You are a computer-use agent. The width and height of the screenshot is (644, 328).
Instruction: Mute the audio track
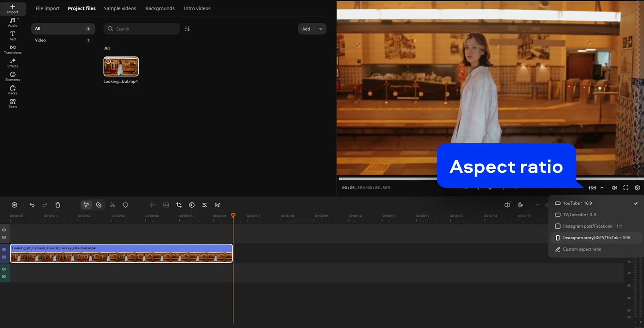click(x=4, y=269)
